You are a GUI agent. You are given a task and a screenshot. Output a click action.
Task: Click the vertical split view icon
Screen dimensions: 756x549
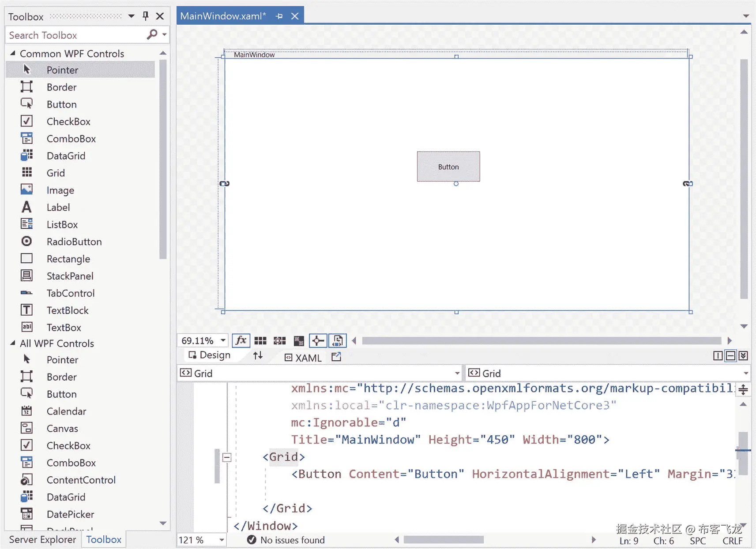(717, 355)
